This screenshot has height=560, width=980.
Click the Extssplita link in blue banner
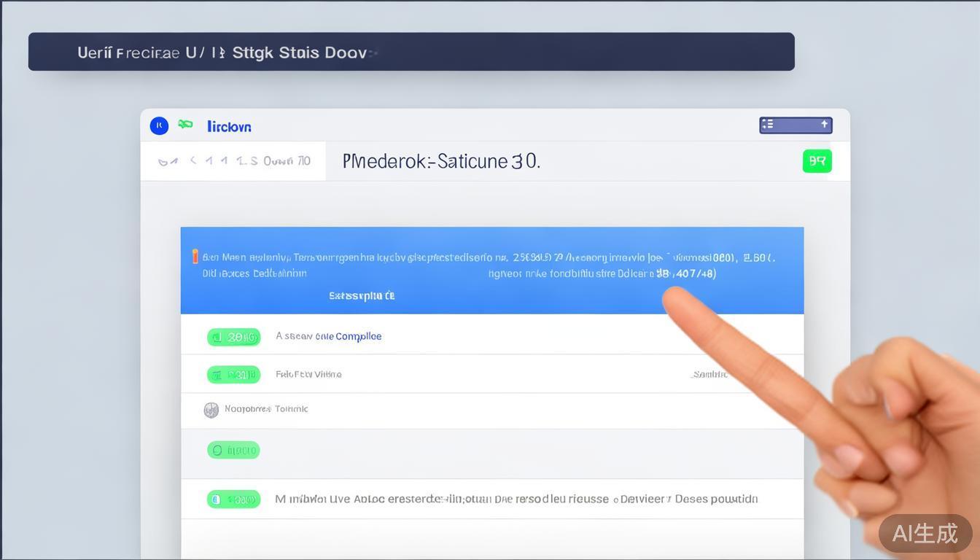[362, 296]
